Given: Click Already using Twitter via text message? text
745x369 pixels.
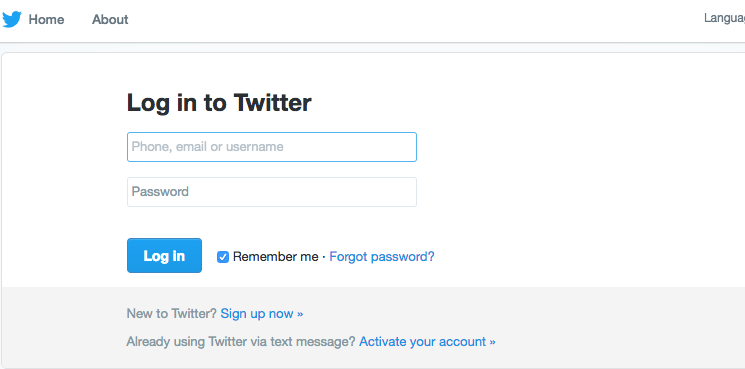Looking at the screenshot, I should click(x=241, y=342).
